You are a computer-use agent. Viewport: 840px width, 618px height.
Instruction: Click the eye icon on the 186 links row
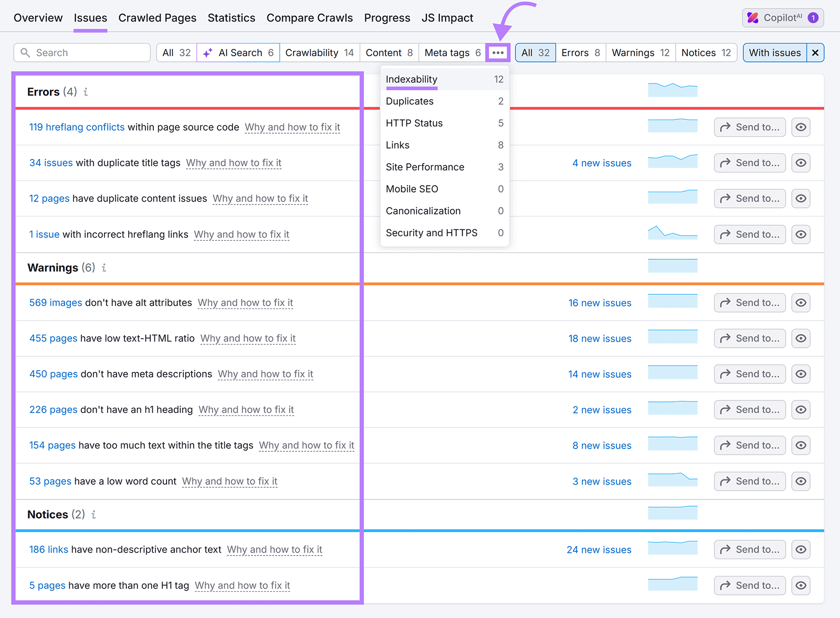coord(800,549)
